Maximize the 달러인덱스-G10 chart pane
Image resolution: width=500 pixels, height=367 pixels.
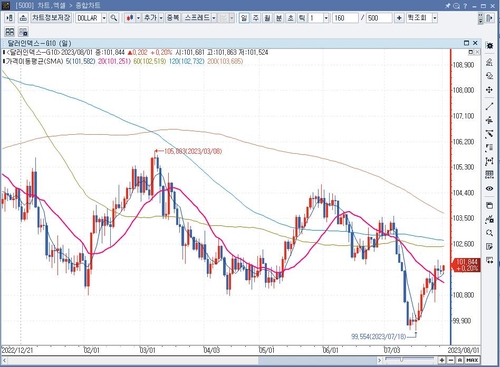[x=467, y=43]
